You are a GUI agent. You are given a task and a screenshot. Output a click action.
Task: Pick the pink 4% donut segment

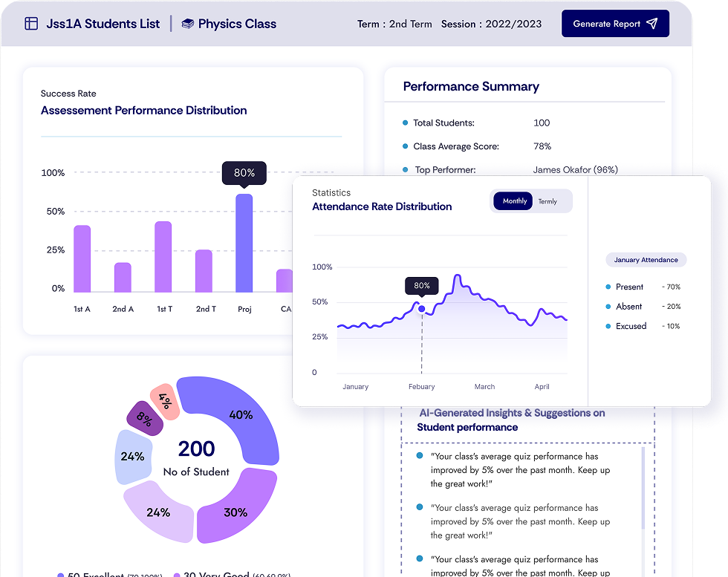[163, 401]
